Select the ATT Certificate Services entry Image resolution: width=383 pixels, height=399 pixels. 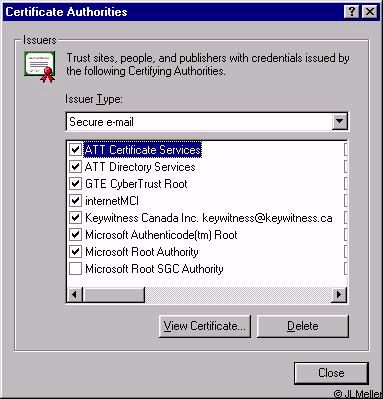[143, 150]
